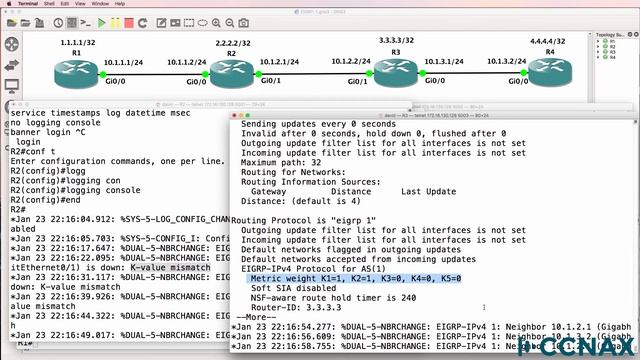Click the 10.1.3.1/24 address label
The height and width of the screenshot is (360, 640).
tap(444, 61)
